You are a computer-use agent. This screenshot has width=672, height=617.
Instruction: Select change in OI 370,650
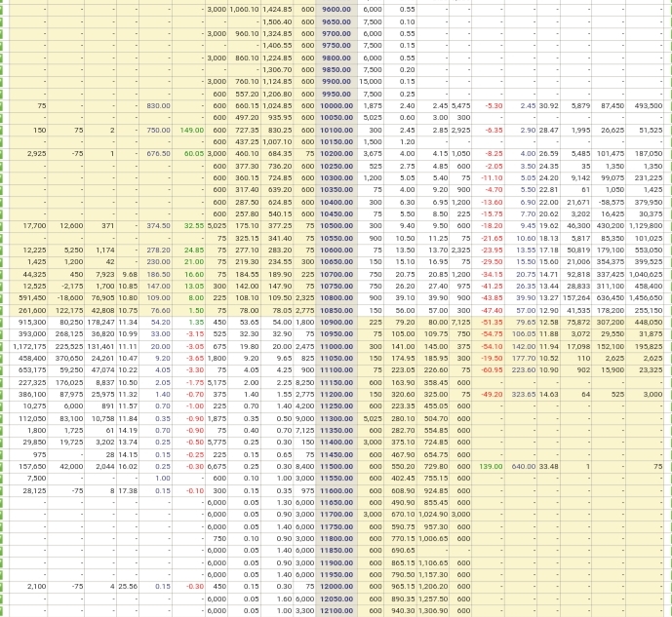(69, 359)
